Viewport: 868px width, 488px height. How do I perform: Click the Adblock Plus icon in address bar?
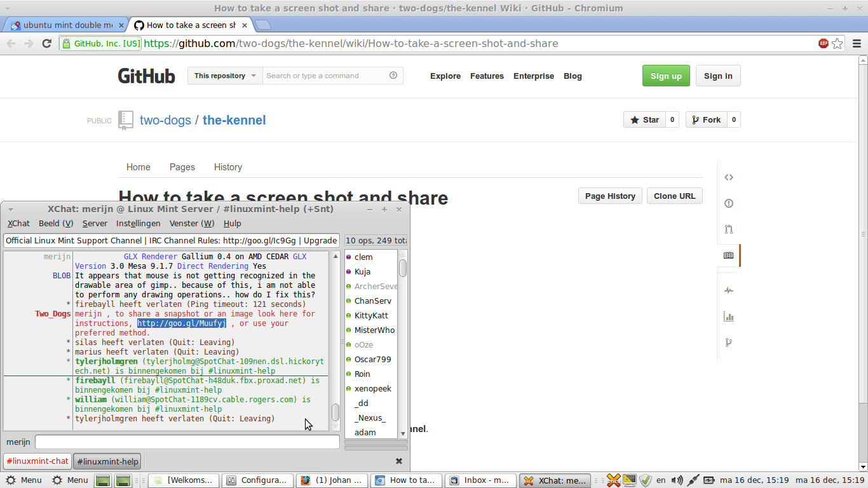pos(824,43)
